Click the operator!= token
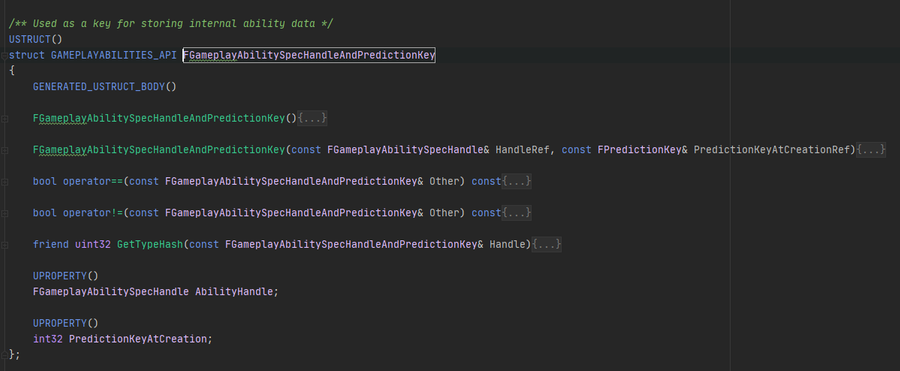 [x=92, y=213]
